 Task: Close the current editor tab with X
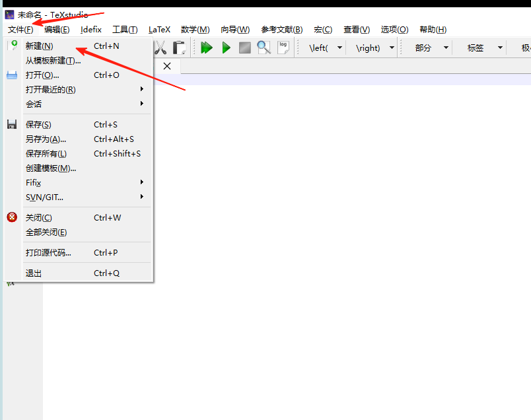pyautogui.click(x=167, y=66)
